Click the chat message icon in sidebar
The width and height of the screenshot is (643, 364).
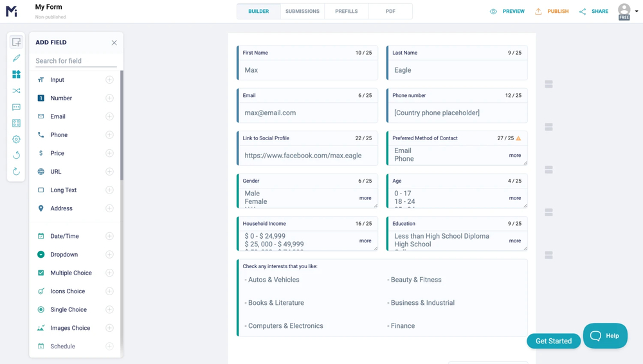point(16,107)
